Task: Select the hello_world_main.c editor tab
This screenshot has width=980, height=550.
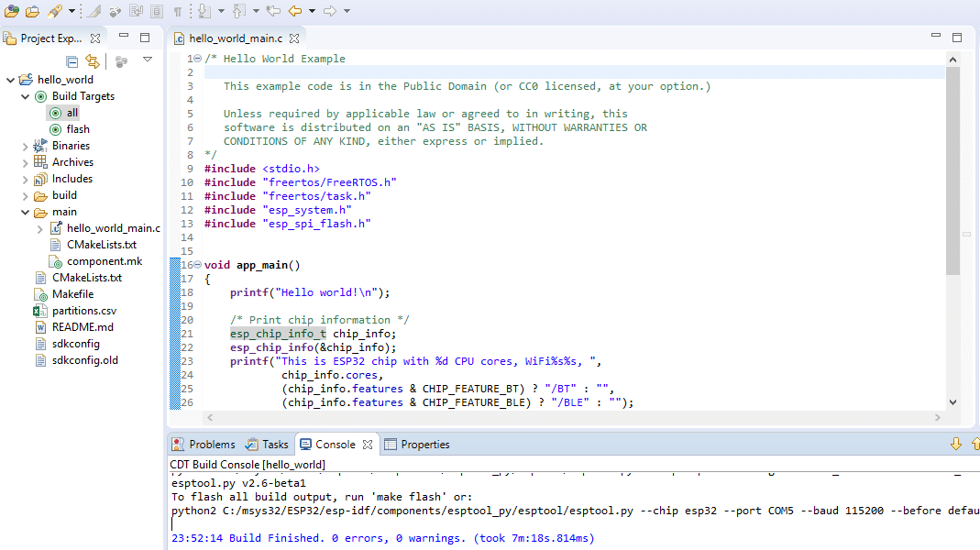Action: [x=236, y=38]
